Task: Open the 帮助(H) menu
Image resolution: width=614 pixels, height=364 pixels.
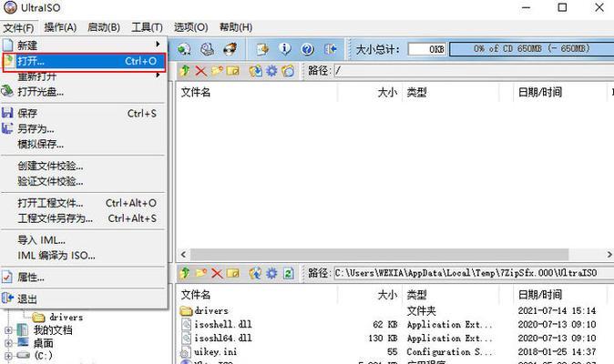Action: (236, 27)
